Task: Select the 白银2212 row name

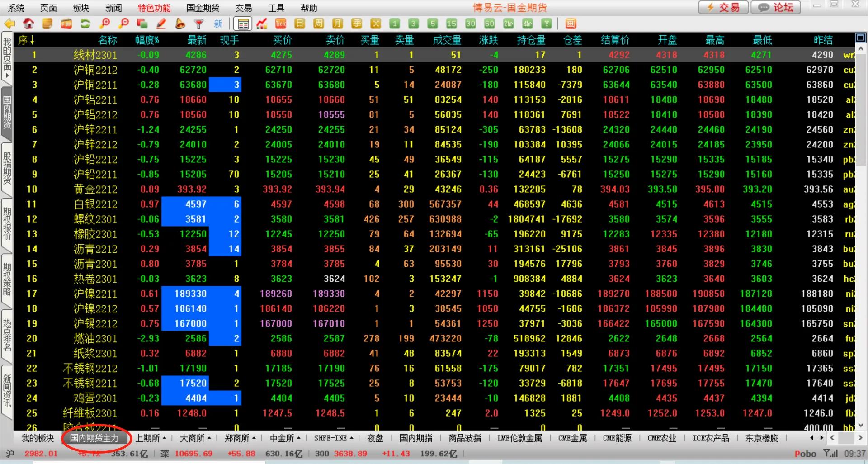Action: point(95,204)
